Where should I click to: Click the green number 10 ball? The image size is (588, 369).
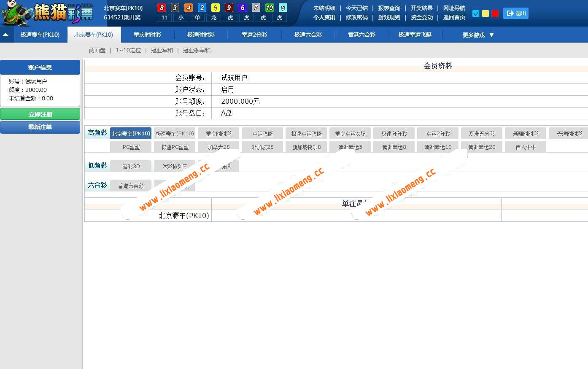pos(269,8)
